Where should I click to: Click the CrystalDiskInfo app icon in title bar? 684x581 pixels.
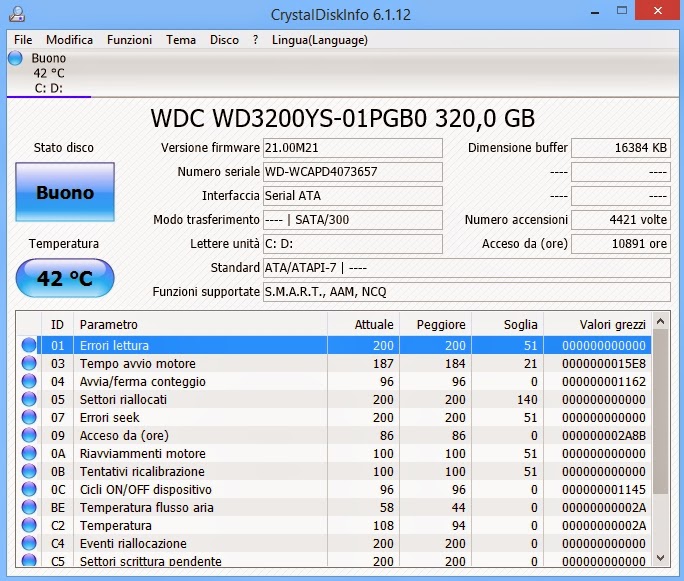coord(17,14)
